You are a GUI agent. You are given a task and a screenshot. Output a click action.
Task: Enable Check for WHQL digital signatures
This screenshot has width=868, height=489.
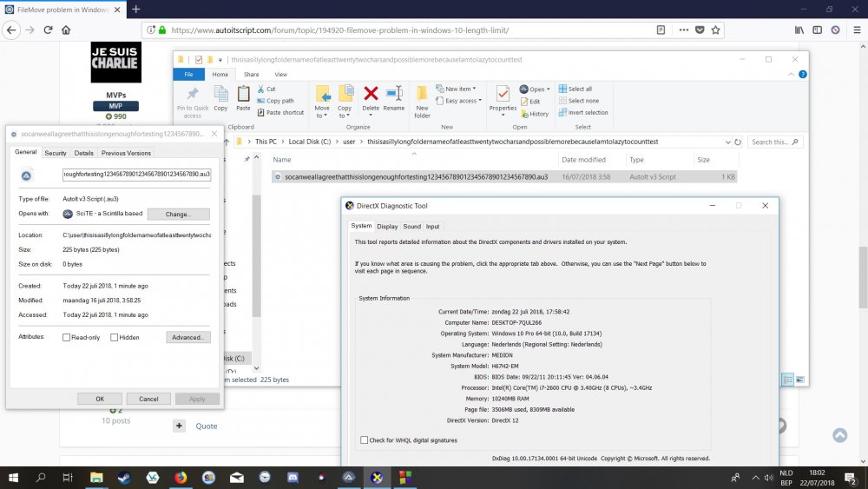click(365, 440)
